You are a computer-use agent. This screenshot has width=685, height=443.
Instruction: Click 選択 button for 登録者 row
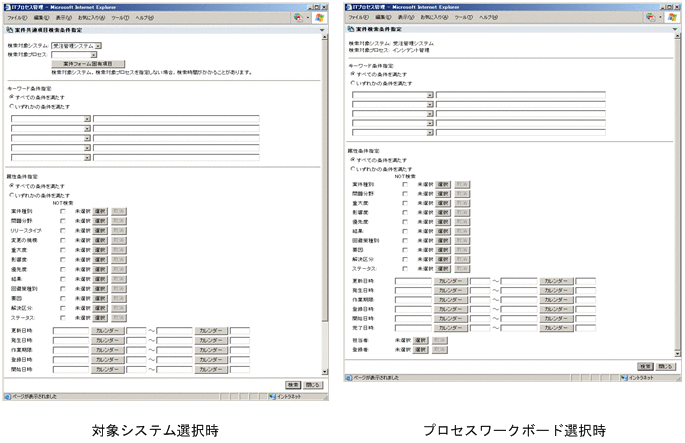tap(421, 350)
